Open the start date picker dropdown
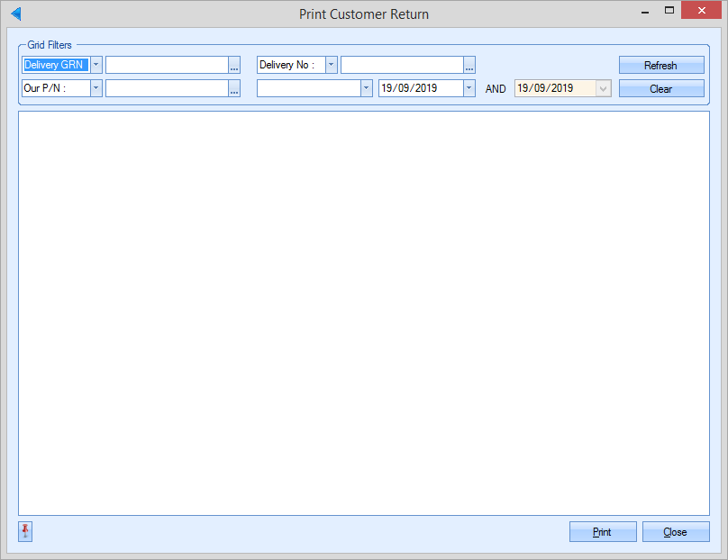The image size is (728, 560). 469,88
